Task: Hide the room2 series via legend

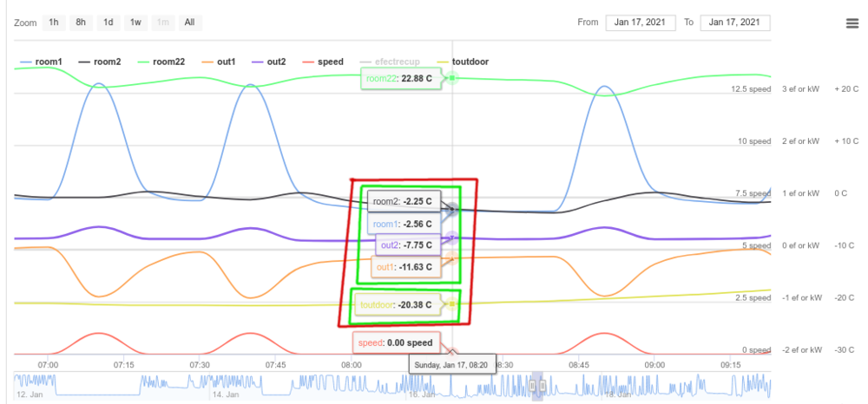Action: [99, 62]
